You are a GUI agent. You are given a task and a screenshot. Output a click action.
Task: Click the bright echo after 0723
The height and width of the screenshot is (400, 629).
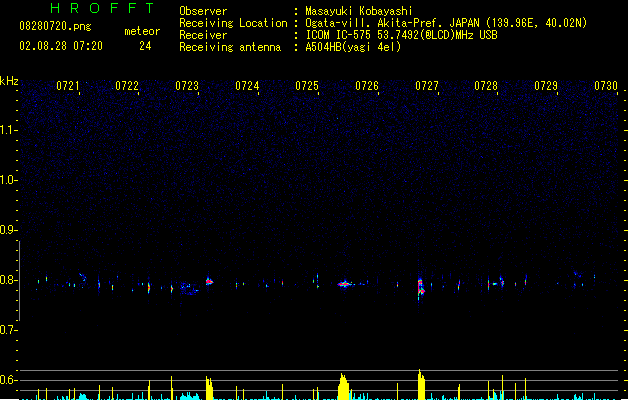pyautogui.click(x=209, y=282)
